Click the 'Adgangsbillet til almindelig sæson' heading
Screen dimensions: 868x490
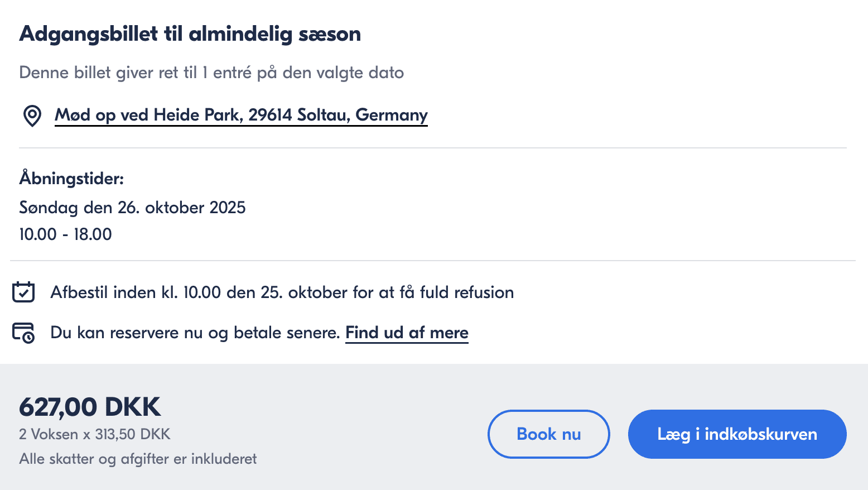point(190,34)
